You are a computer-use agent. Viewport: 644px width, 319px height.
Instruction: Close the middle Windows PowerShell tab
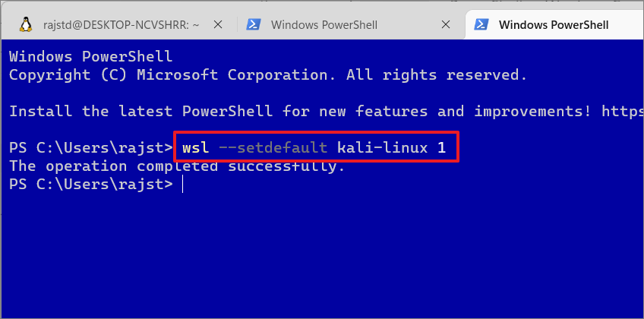pos(446,24)
